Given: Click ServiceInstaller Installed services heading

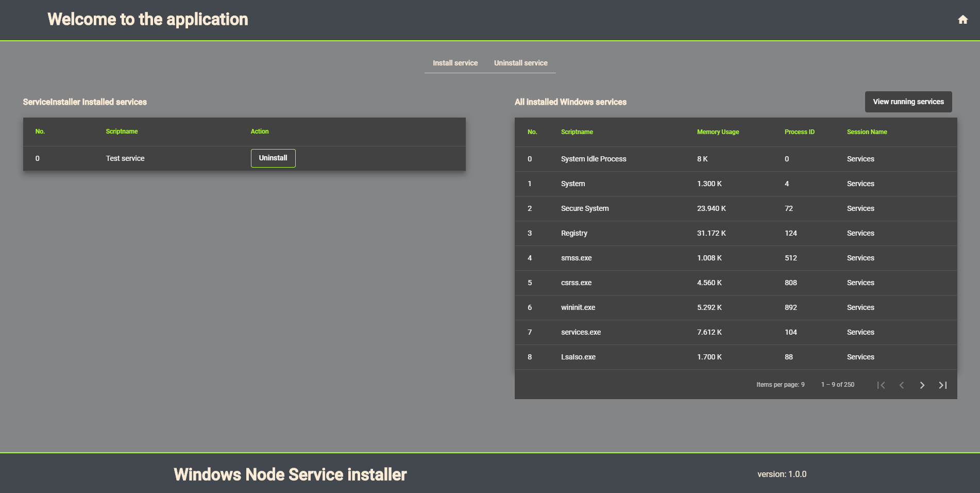Looking at the screenshot, I should tap(85, 102).
